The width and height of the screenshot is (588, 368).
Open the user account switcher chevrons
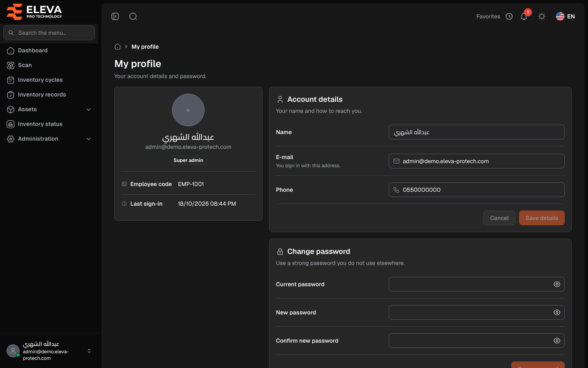(x=89, y=351)
